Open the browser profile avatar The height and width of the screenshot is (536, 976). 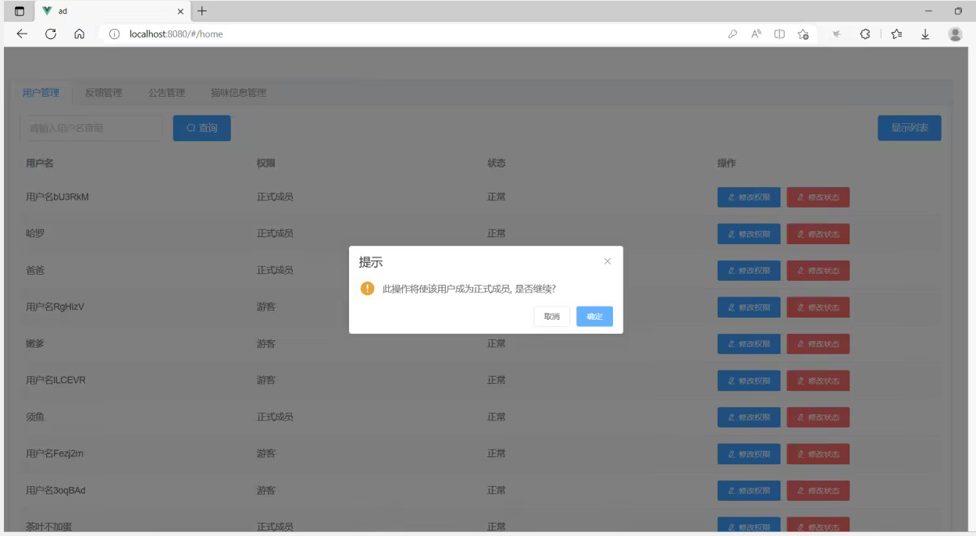coord(955,34)
